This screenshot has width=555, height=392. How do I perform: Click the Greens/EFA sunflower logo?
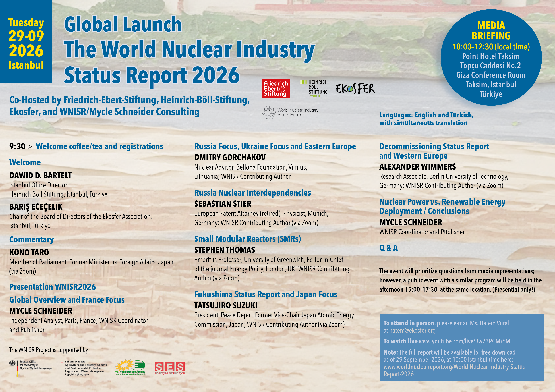[x=130, y=367]
